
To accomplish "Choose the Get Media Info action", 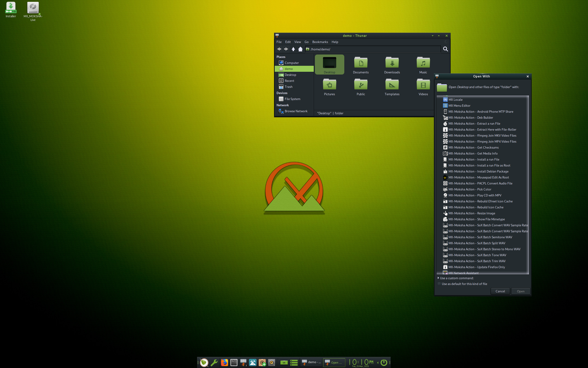I will pos(483,153).
